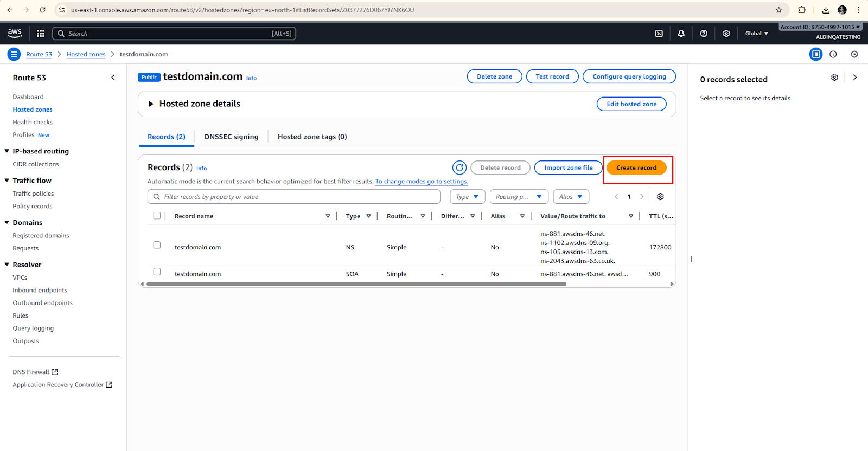Collapse the Route 53 navigation sidebar
This screenshot has height=451, width=868.
point(113,78)
